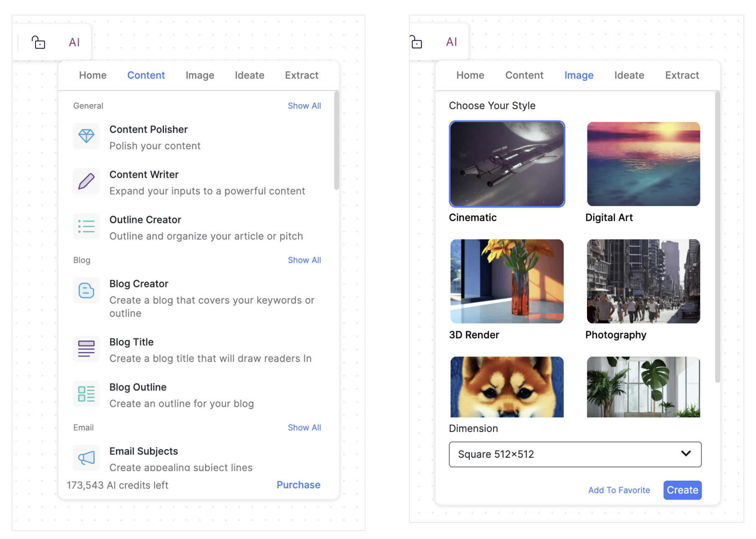Open Blog Creator tool title
The height and width of the screenshot is (539, 756).
[x=139, y=284]
